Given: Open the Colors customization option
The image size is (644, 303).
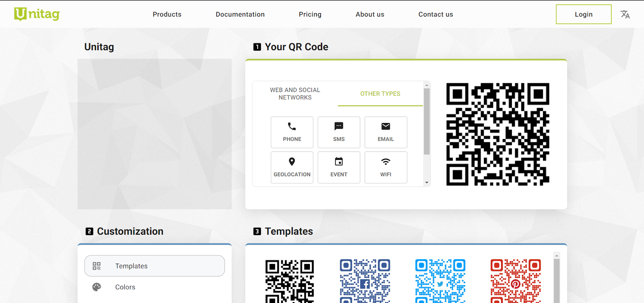Looking at the screenshot, I should [155, 287].
